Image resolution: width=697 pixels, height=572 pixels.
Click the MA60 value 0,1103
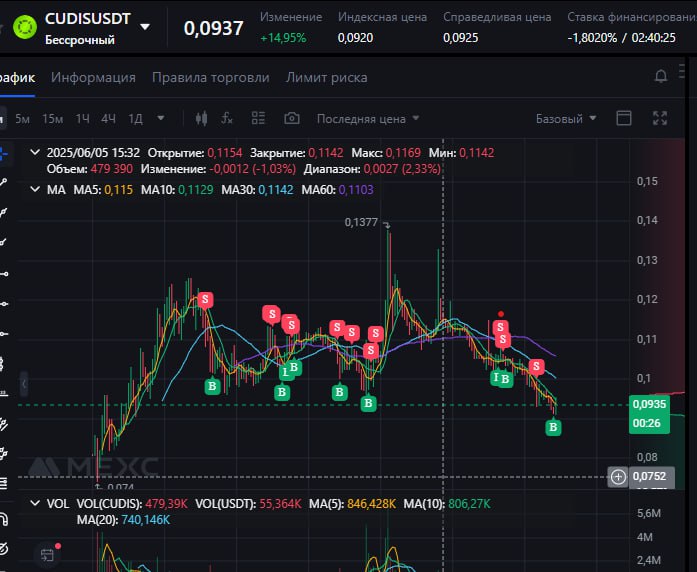tap(356, 190)
